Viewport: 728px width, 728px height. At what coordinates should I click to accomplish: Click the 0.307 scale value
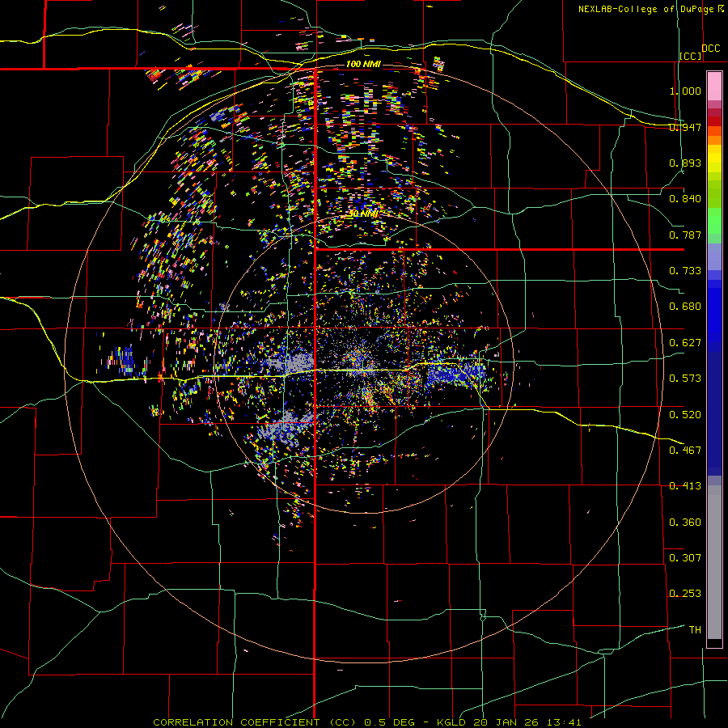pos(685,557)
